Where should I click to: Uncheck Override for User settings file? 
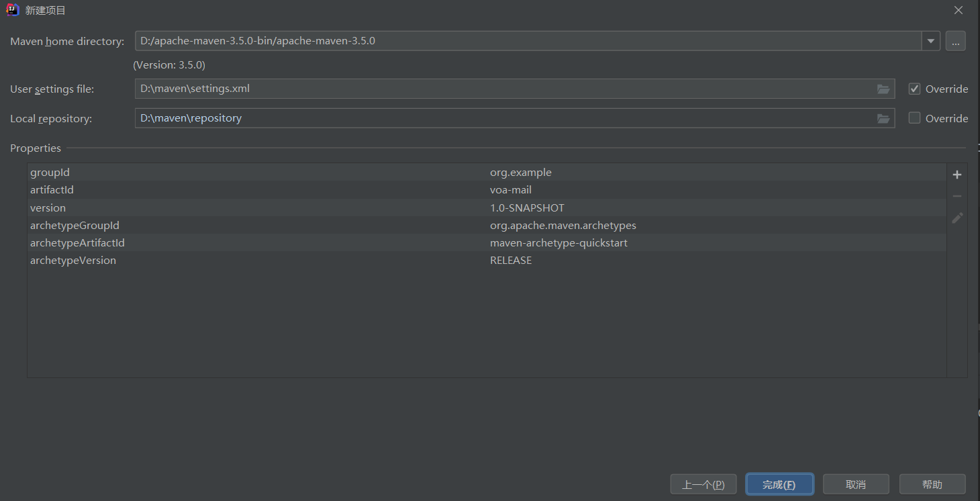pyautogui.click(x=914, y=89)
